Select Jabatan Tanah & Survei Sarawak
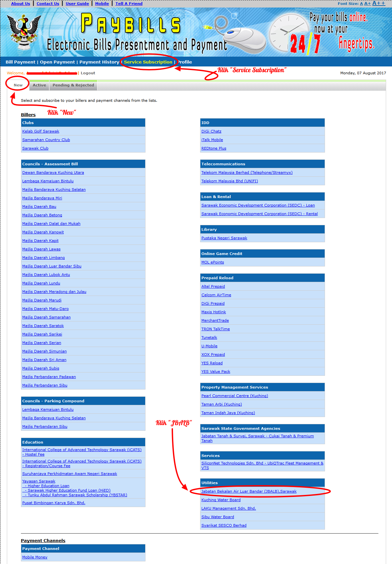The height and width of the screenshot is (564, 392). 258,438
